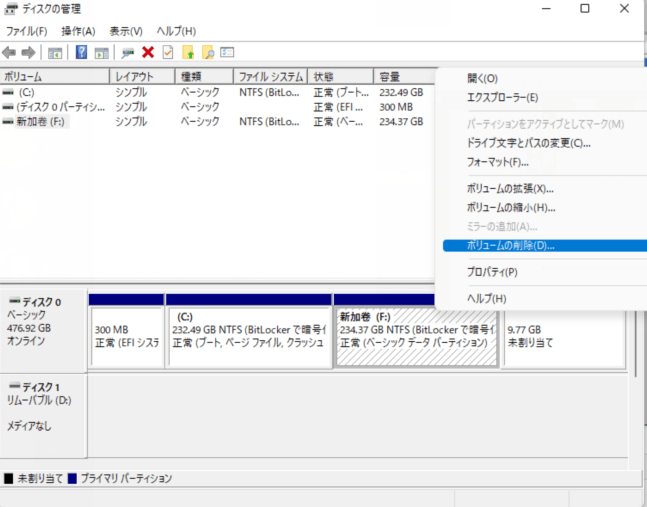647x507 pixels.
Task: Maximize the ディスクの管理 window
Action: pos(585,9)
